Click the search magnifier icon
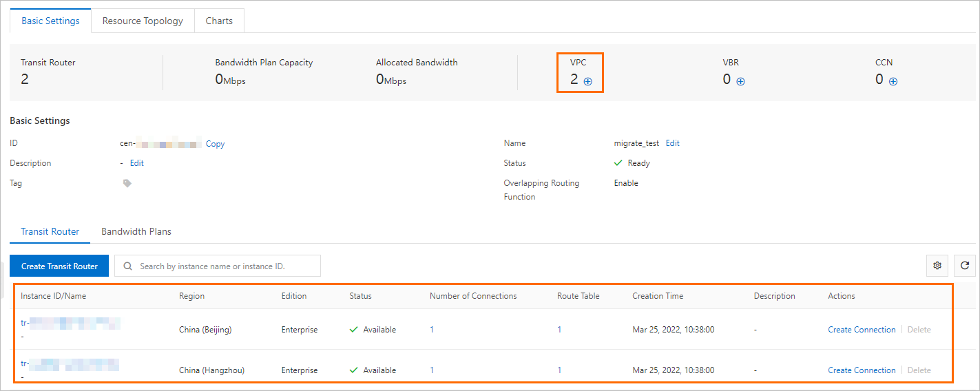Screen dimensions: 980x391 (x=127, y=266)
